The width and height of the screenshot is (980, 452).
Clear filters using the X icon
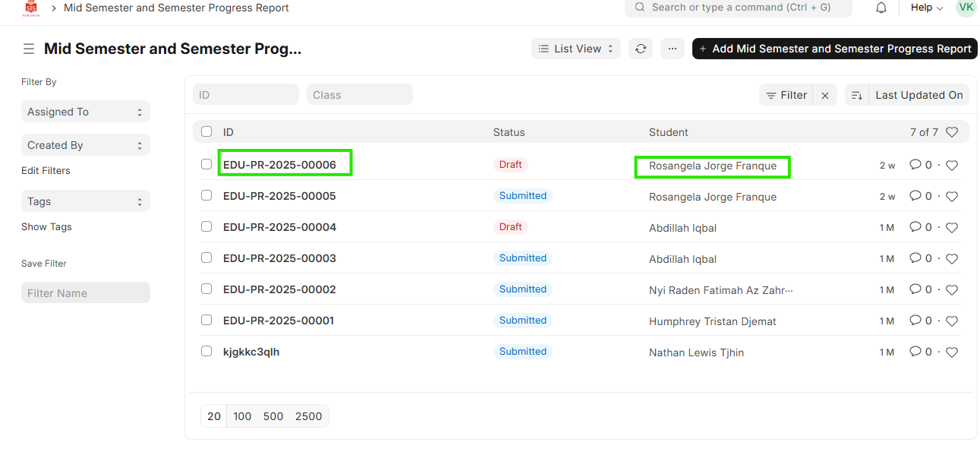point(825,95)
